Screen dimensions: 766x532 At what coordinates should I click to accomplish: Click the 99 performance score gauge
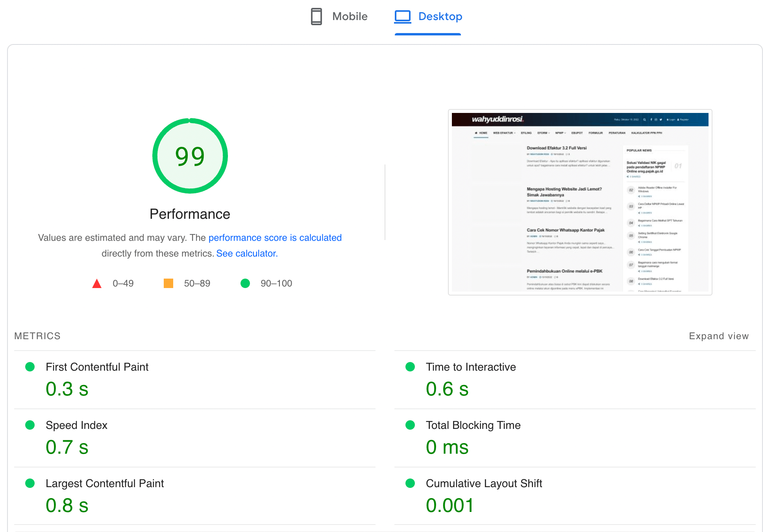[x=190, y=156]
